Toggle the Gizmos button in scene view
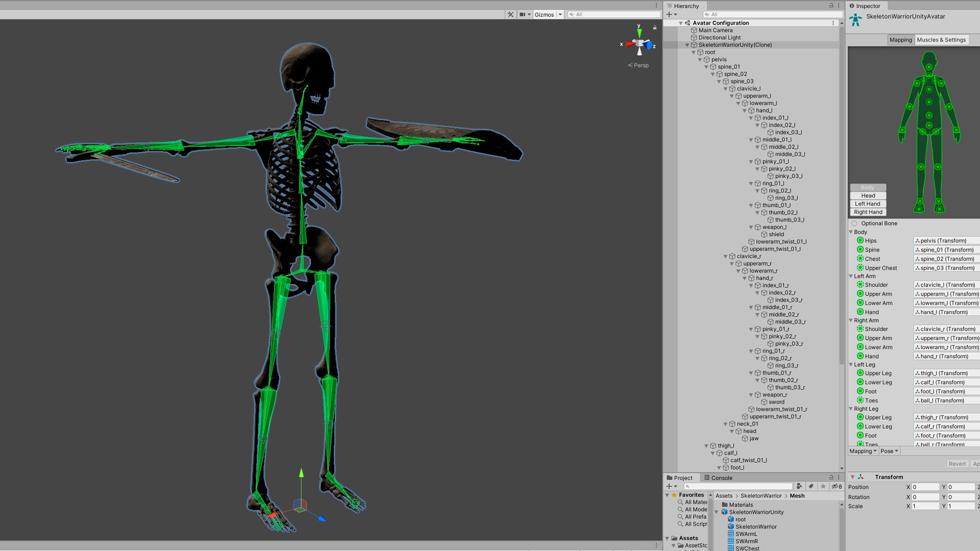The height and width of the screenshot is (551, 980). coord(544,14)
